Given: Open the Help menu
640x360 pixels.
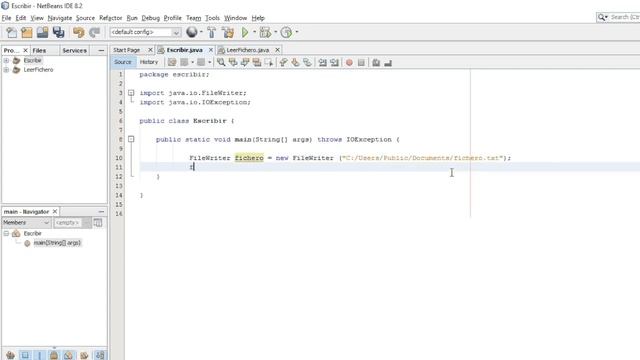Looking at the screenshot, I should (258, 18).
